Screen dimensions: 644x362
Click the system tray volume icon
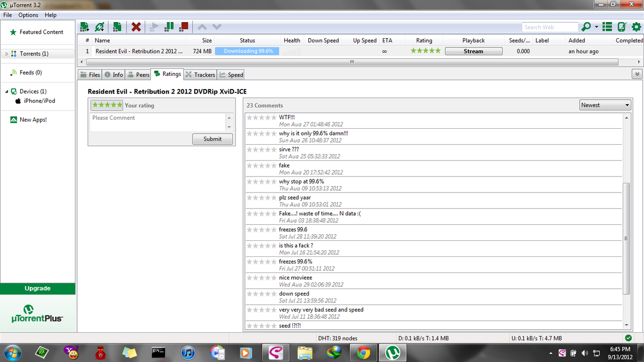(585, 353)
